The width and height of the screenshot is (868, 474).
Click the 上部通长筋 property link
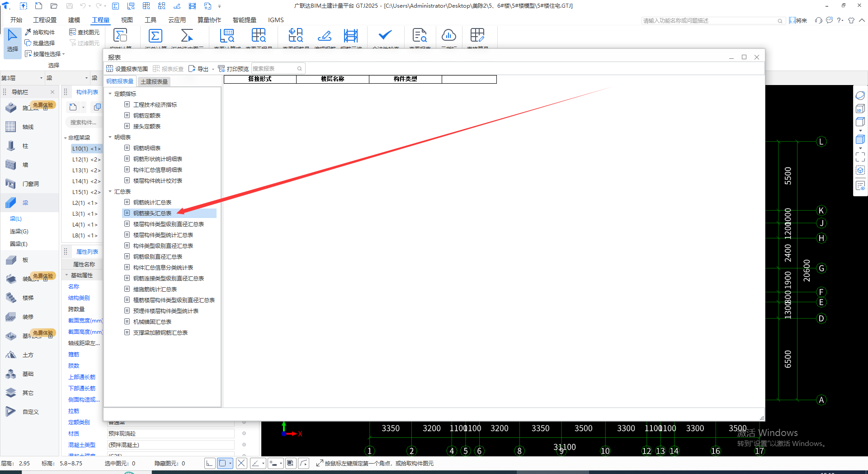click(82, 377)
